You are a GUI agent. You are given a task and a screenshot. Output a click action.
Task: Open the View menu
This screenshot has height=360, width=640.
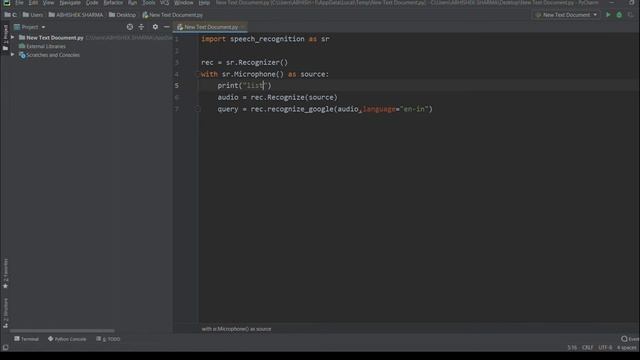pos(48,3)
